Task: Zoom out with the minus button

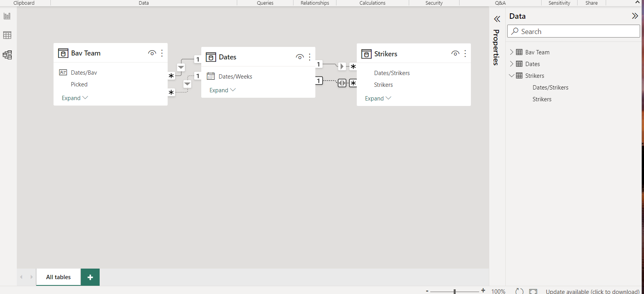Action: pos(427,291)
